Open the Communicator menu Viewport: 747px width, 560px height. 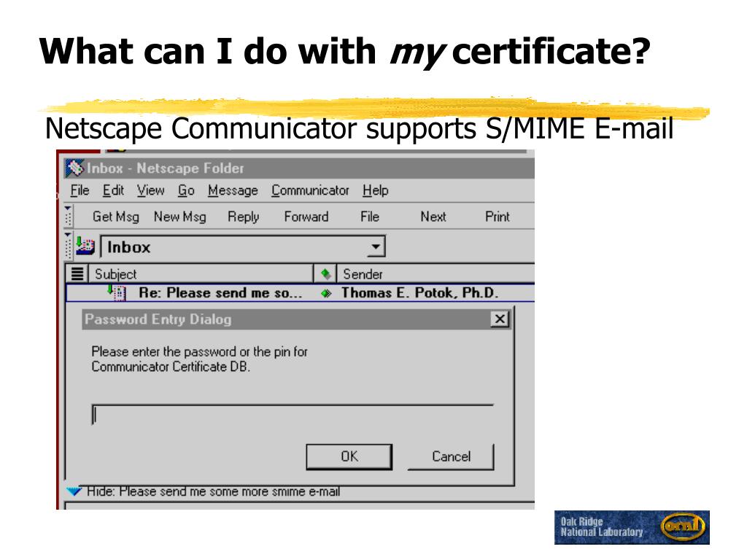pyautogui.click(x=310, y=190)
